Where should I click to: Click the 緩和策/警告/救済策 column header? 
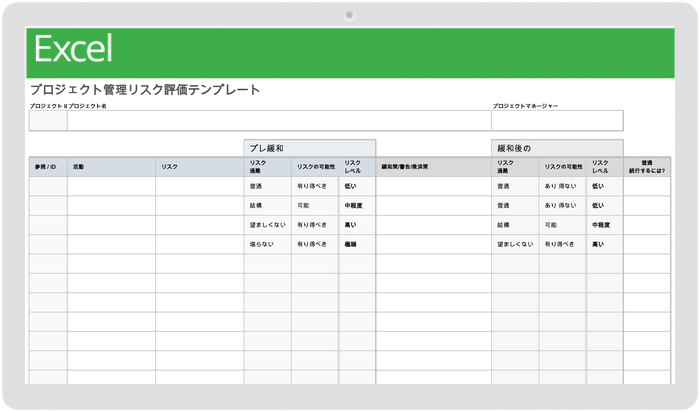click(433, 167)
